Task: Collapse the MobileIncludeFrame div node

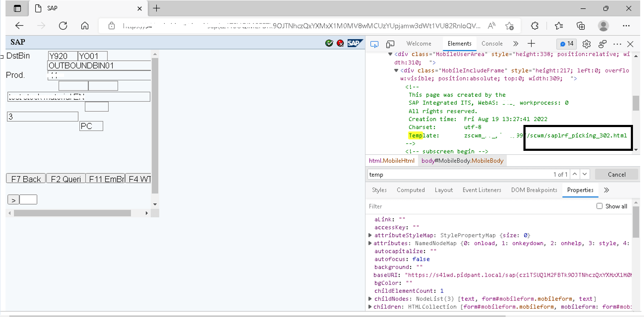Action: (397, 71)
